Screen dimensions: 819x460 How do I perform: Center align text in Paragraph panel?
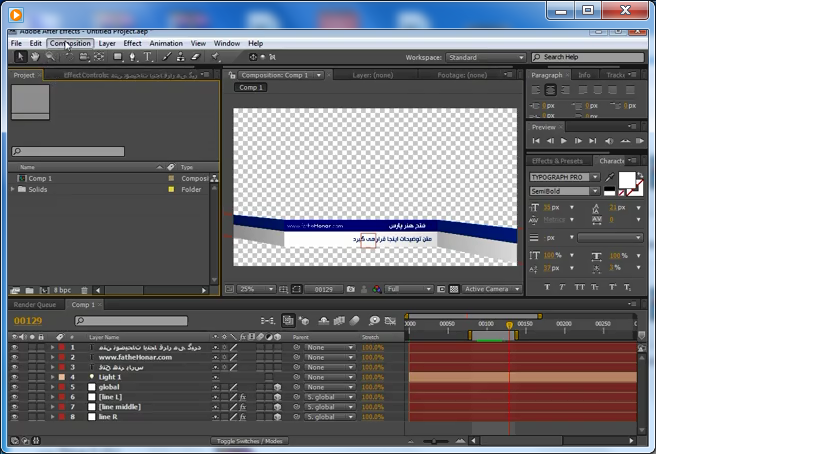[x=550, y=90]
